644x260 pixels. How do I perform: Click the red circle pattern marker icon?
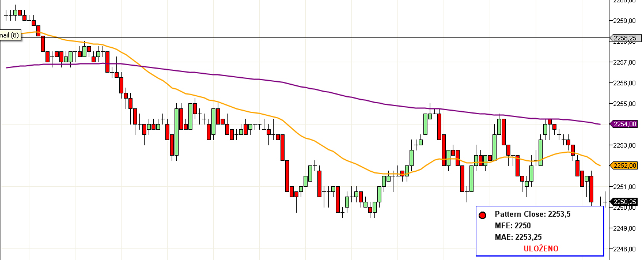[x=483, y=214]
